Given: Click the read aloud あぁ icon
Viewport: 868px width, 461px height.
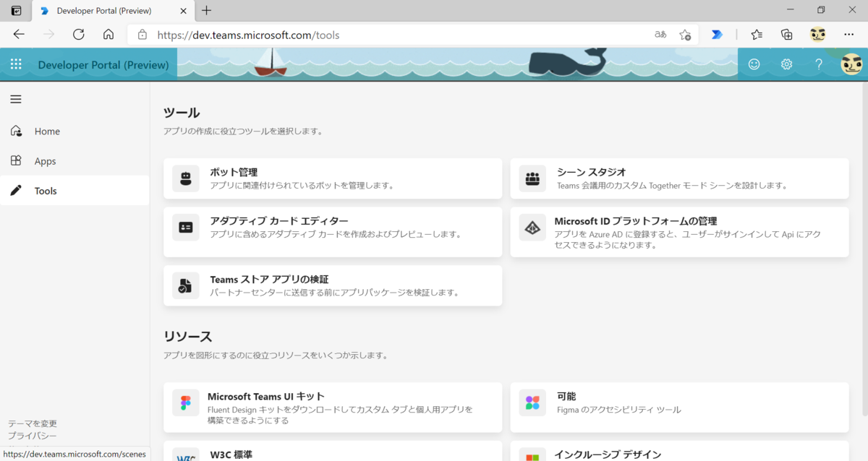Looking at the screenshot, I should (x=660, y=34).
